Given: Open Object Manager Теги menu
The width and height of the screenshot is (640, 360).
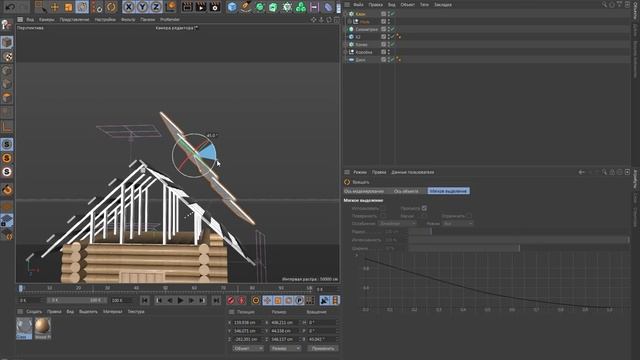Looking at the screenshot, I should pyautogui.click(x=424, y=4).
